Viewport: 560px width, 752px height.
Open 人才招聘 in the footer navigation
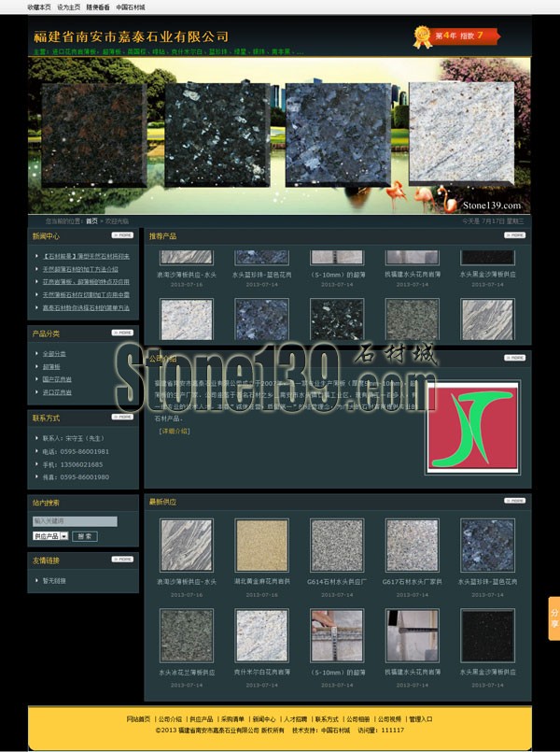coord(296,719)
